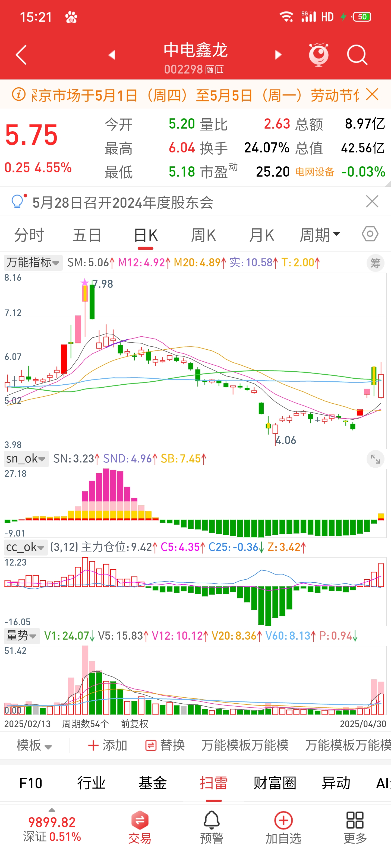
Task: Tap the 4.06 low price marker
Action: click(285, 440)
